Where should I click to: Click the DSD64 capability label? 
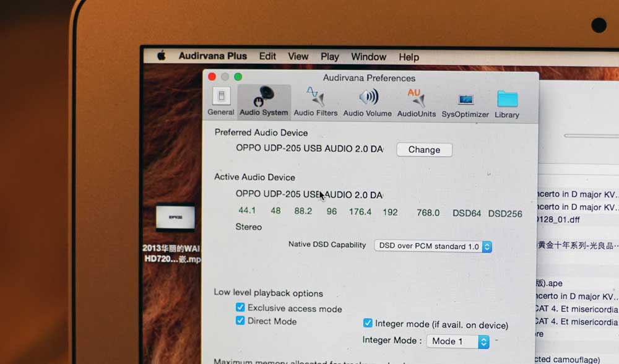tap(467, 214)
